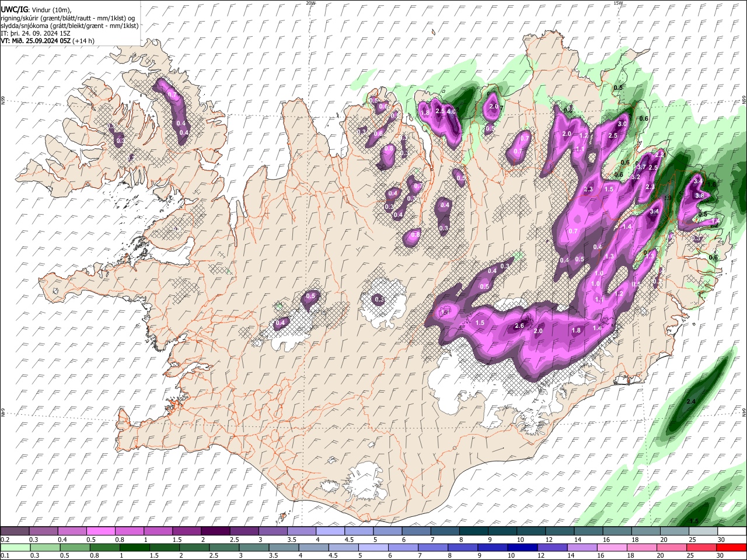The image size is (747, 560).
Task: Click the valid time 'VT: Mið. 25.09.2024 05Z (+14 h)'
Action: point(48,41)
